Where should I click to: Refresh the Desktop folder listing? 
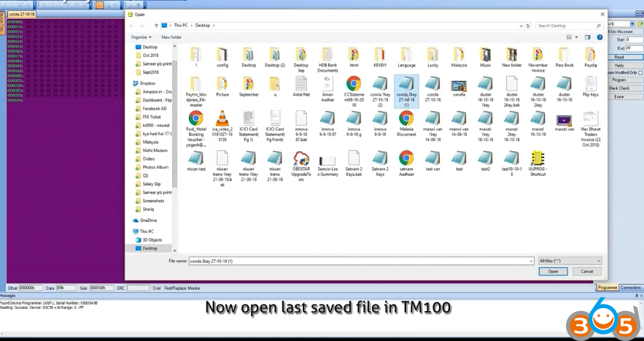click(x=528, y=26)
